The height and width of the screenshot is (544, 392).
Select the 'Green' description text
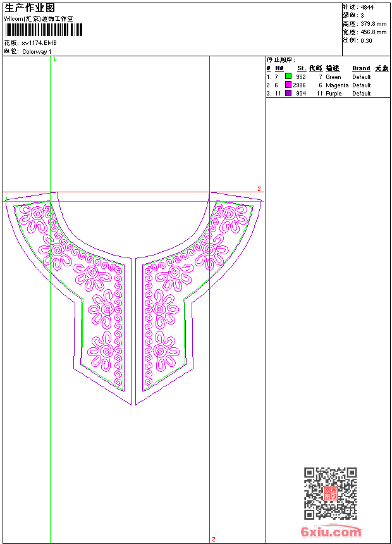pos(333,77)
